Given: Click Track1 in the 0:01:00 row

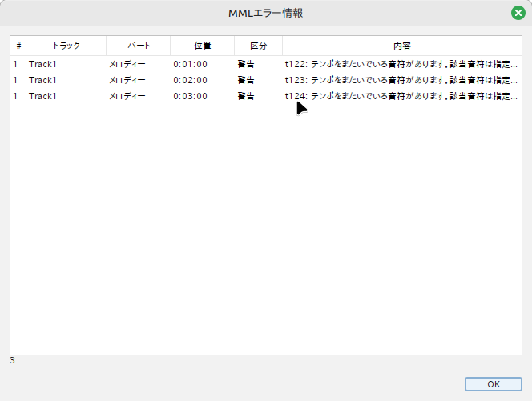Looking at the screenshot, I should pyautogui.click(x=43, y=64).
